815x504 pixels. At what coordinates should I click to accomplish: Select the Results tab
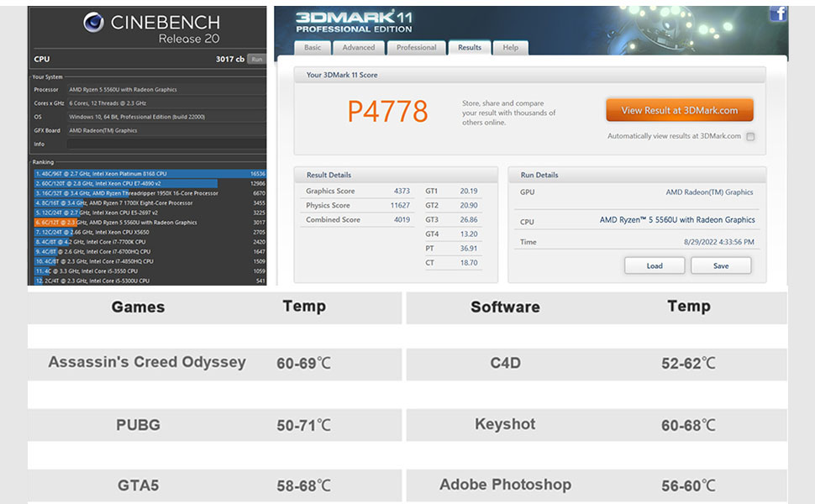[470, 47]
